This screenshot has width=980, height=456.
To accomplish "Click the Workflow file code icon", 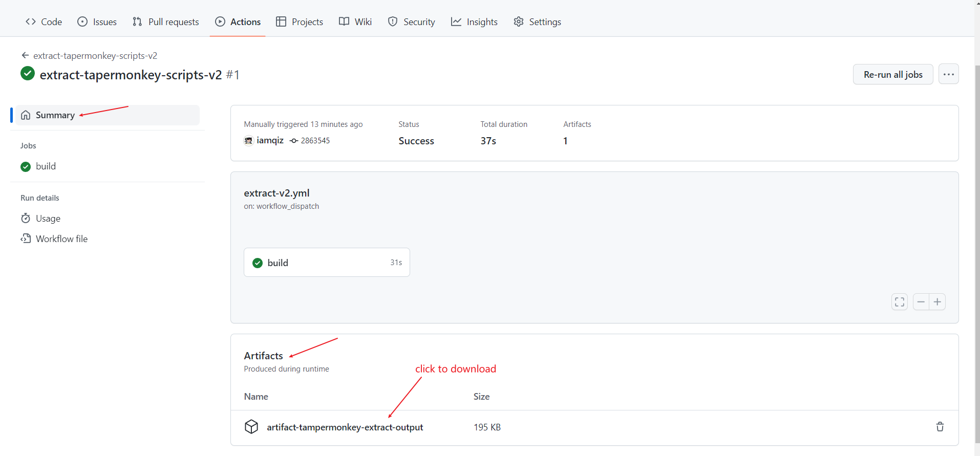I will [26, 239].
